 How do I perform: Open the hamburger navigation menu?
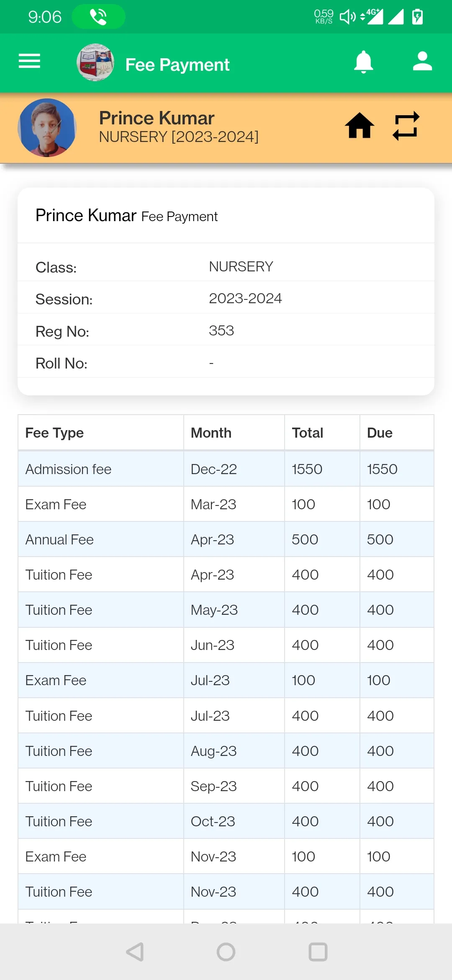(29, 61)
